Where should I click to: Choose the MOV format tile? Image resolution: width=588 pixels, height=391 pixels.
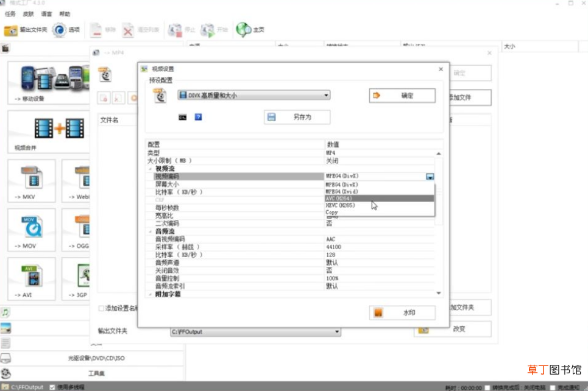coord(32,230)
